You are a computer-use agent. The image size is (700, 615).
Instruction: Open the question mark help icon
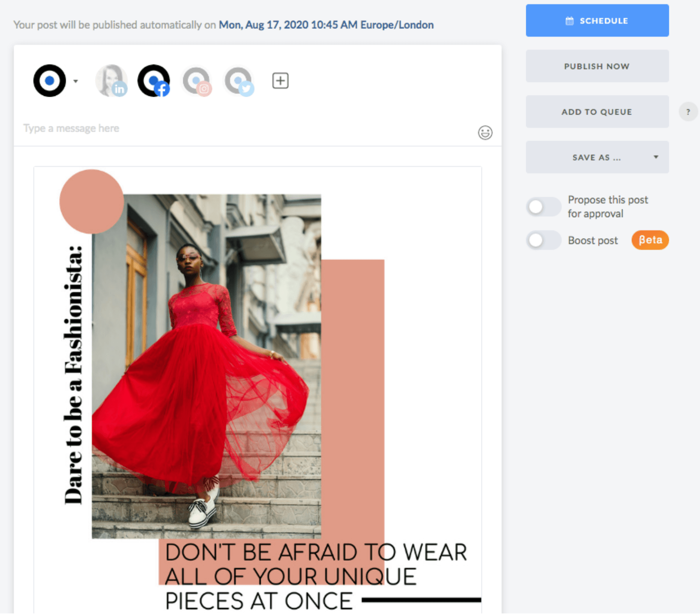pos(688,112)
